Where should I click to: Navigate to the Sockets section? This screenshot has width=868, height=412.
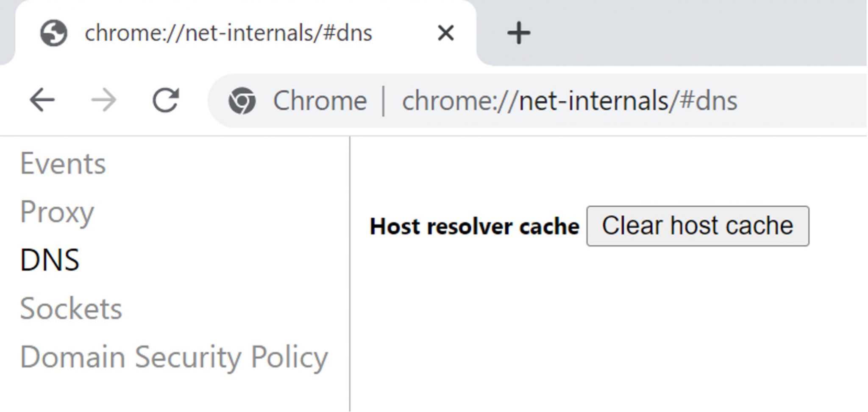coord(71,308)
